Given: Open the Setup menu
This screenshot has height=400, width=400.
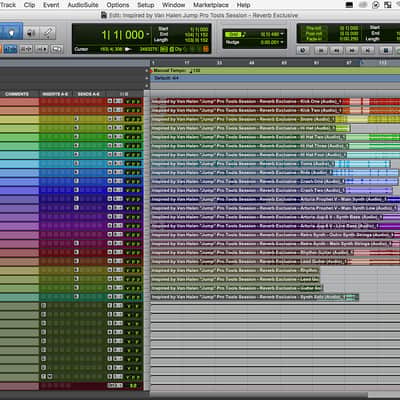Looking at the screenshot, I should (146, 5).
